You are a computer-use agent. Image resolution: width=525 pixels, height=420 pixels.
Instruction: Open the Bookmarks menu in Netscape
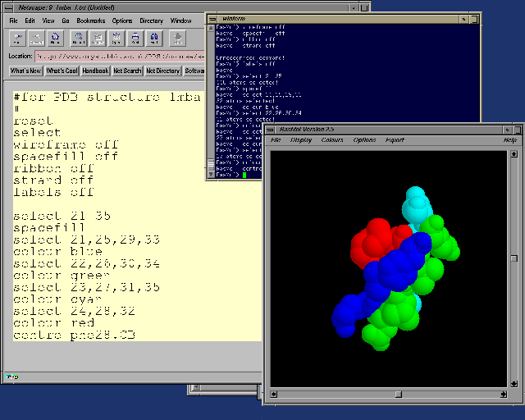tap(93, 20)
